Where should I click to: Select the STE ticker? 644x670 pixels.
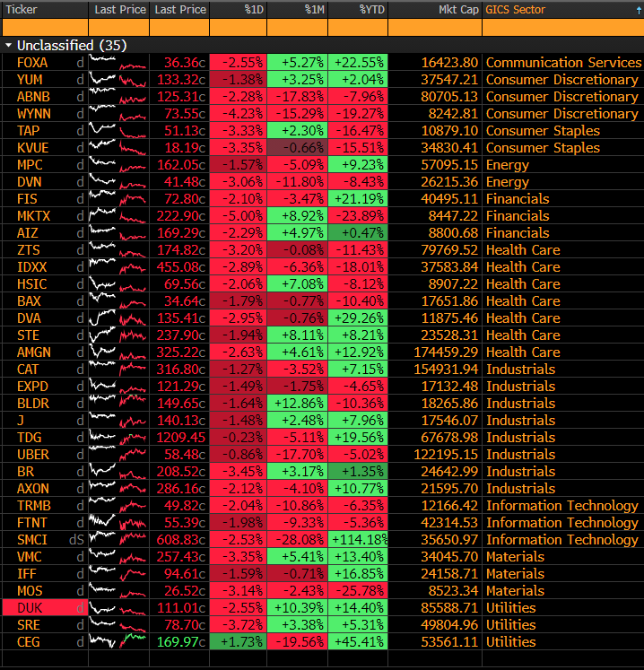point(28,335)
